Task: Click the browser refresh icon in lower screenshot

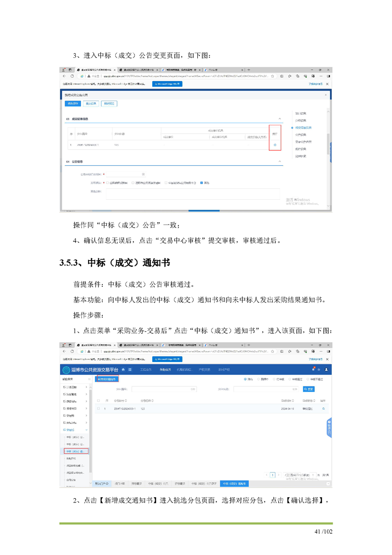Action: pos(73,351)
